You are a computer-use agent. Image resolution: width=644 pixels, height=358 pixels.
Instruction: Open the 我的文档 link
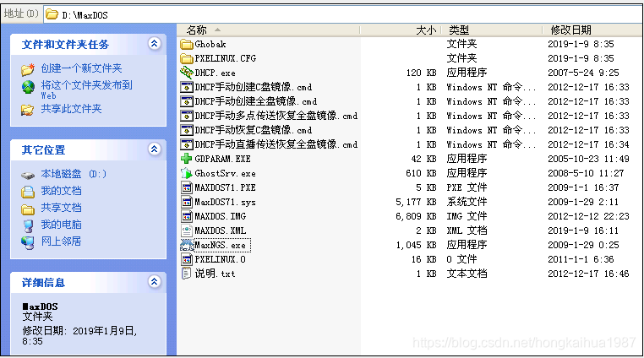click(61, 191)
